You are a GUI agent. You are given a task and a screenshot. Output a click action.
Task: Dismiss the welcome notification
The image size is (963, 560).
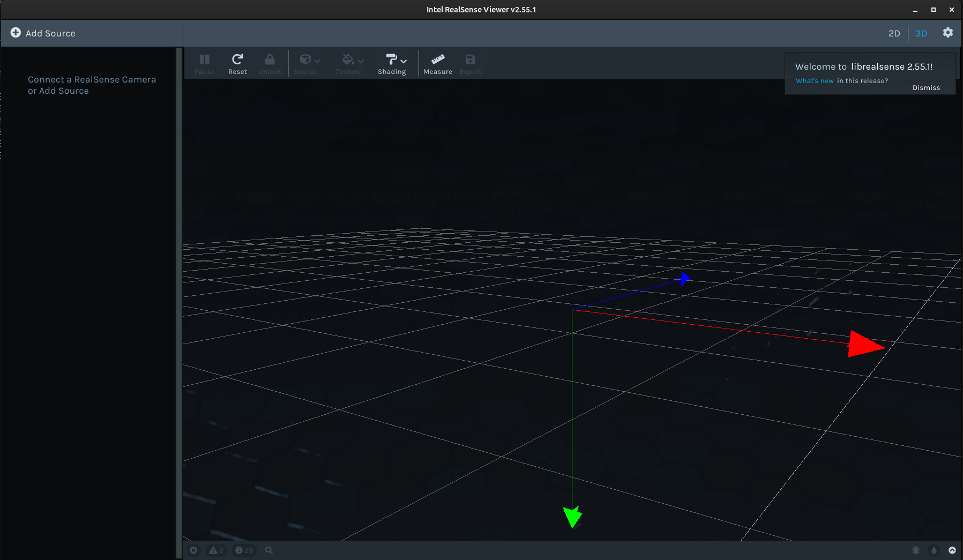click(926, 88)
